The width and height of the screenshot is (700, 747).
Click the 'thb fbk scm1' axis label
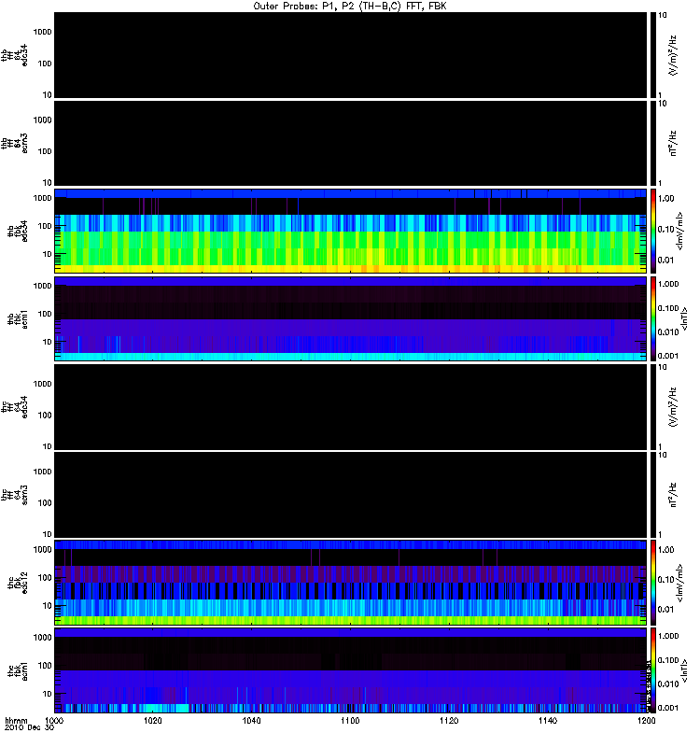pos(18,318)
